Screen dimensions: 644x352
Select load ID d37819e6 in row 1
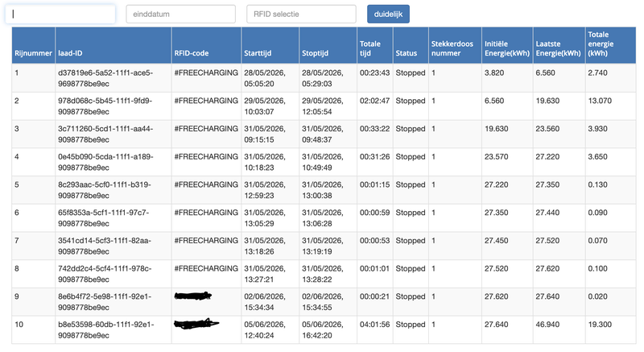(x=105, y=78)
